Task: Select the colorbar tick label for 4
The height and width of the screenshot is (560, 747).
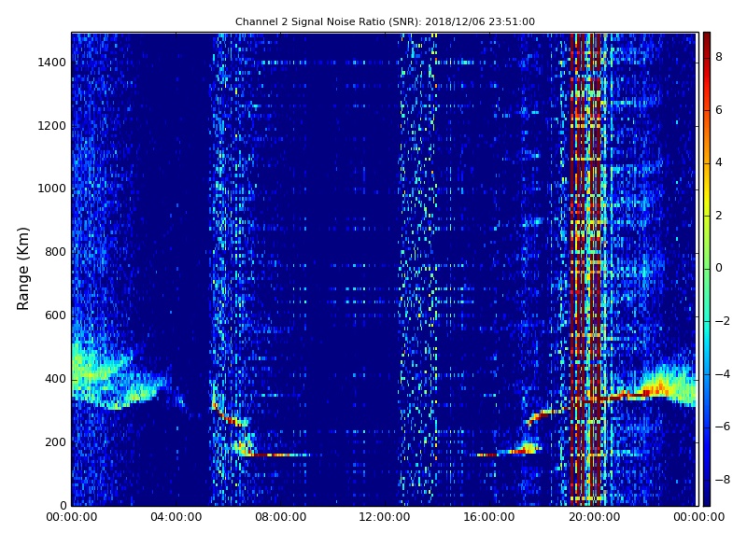Action: coord(718,162)
